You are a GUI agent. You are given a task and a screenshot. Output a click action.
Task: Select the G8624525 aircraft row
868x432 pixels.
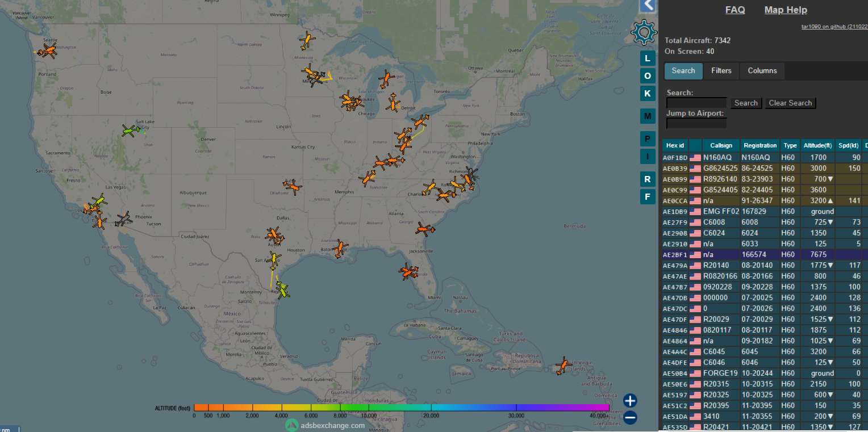(x=765, y=168)
